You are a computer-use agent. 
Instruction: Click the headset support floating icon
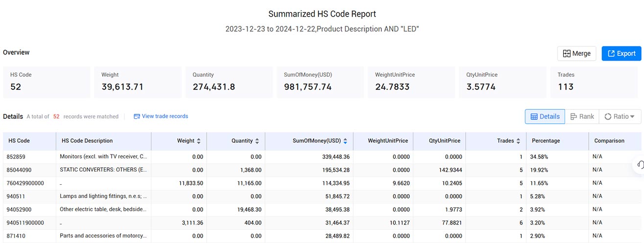click(x=640, y=165)
